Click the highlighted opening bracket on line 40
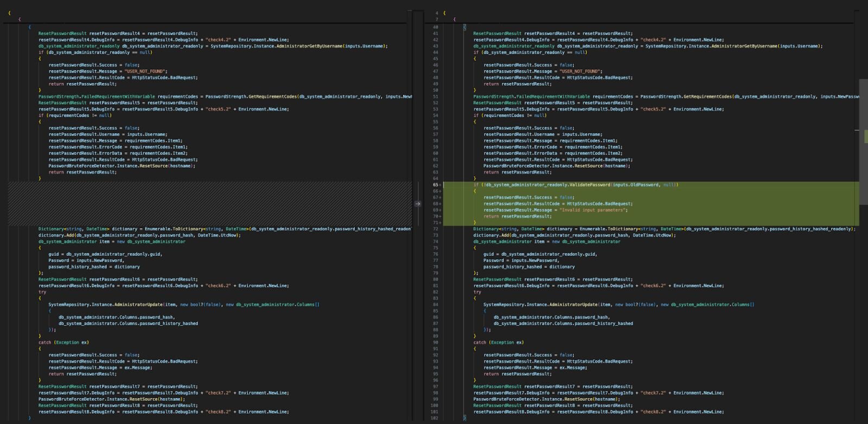Screen dimensions: 868x424 [x=464, y=27]
